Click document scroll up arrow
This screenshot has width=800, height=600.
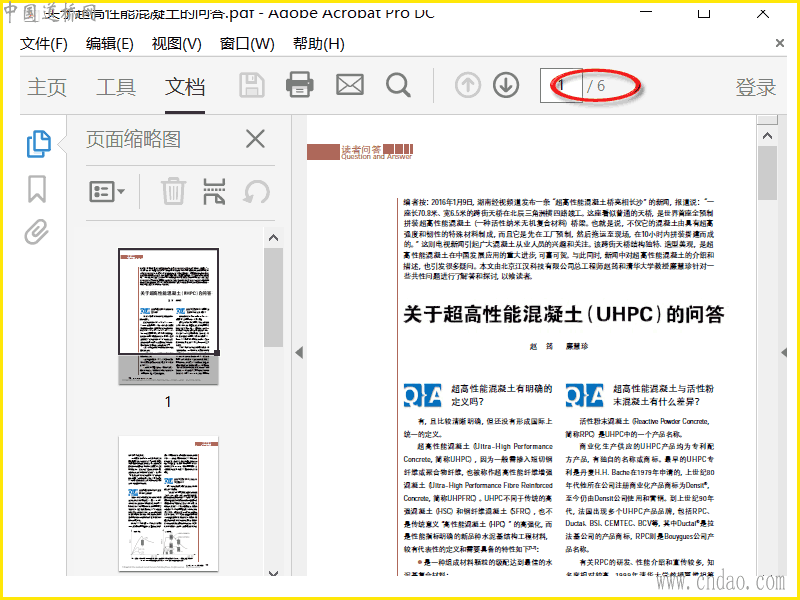pyautogui.click(x=767, y=136)
